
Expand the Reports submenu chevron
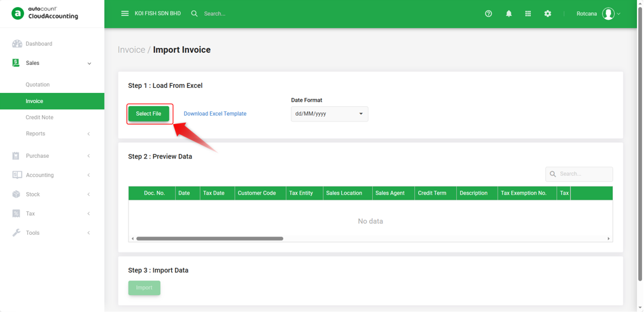88,134
